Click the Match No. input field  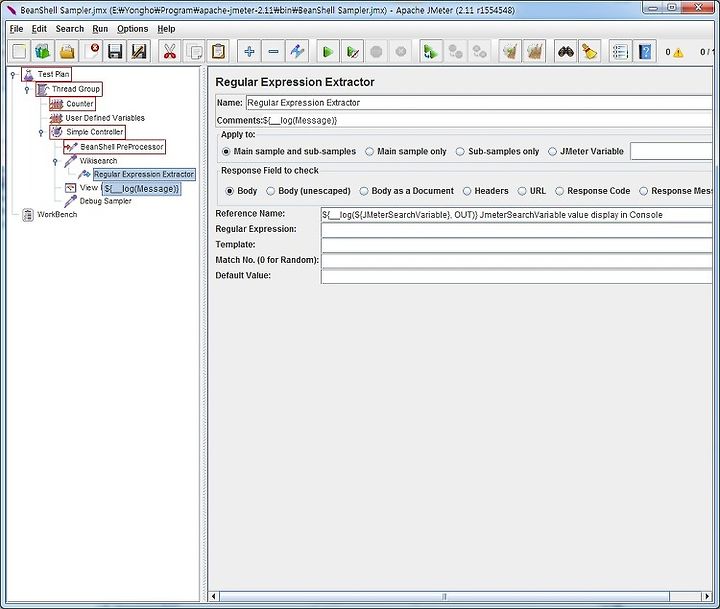point(517,261)
